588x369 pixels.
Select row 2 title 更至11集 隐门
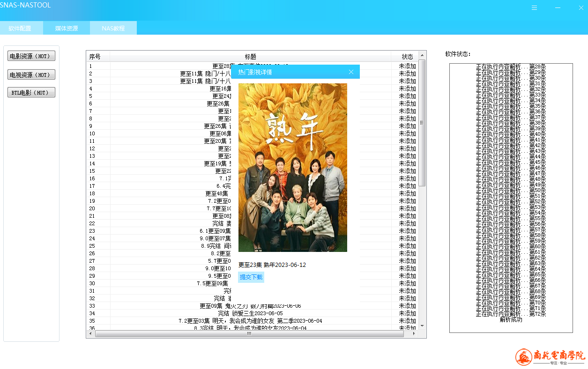pyautogui.click(x=206, y=74)
